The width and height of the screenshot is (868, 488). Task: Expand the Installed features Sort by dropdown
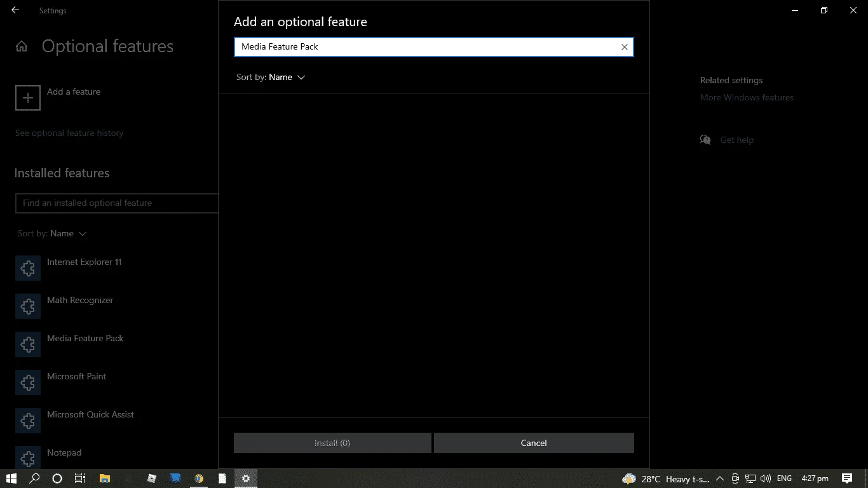[52, 233]
